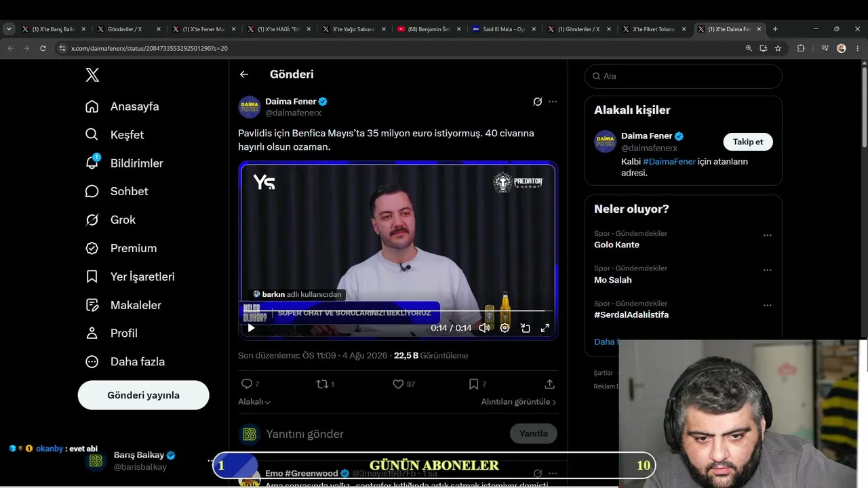
Task: Open the tab search dropdown arrow
Action: (9, 29)
